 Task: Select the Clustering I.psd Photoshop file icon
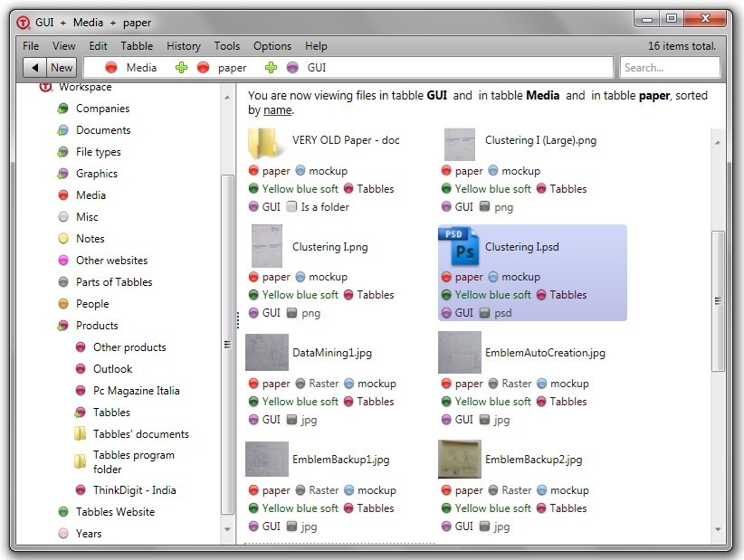[x=459, y=247]
